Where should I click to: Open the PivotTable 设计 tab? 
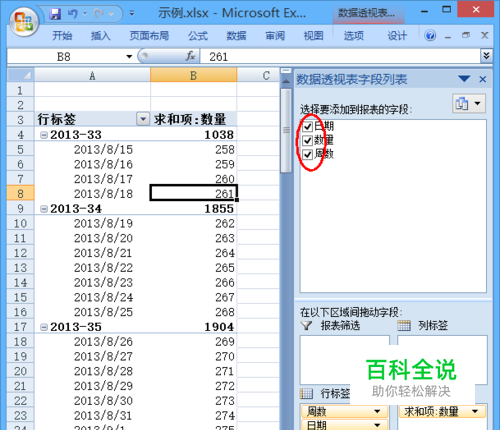click(397, 35)
